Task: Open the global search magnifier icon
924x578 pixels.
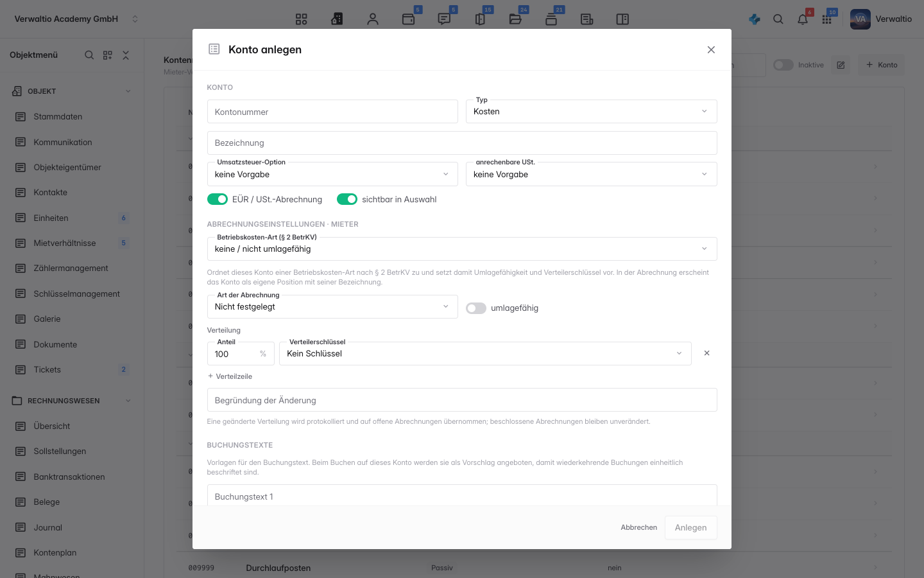Action: [778, 19]
